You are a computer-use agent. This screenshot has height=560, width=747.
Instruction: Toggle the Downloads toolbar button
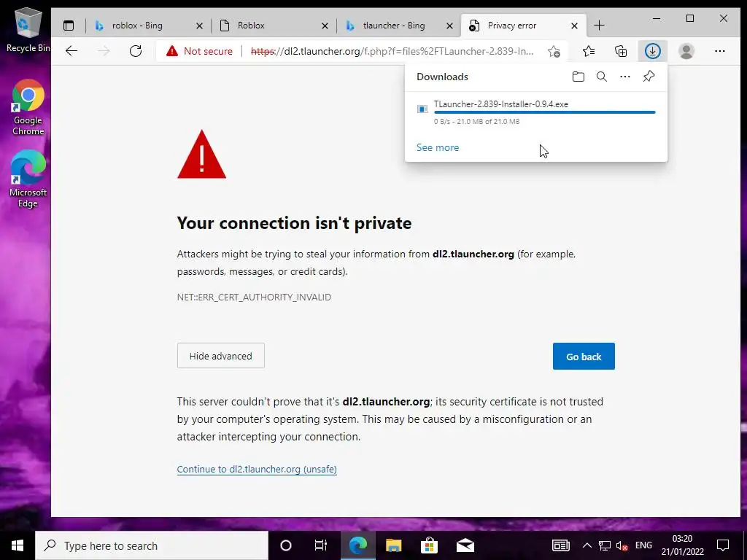click(x=652, y=51)
